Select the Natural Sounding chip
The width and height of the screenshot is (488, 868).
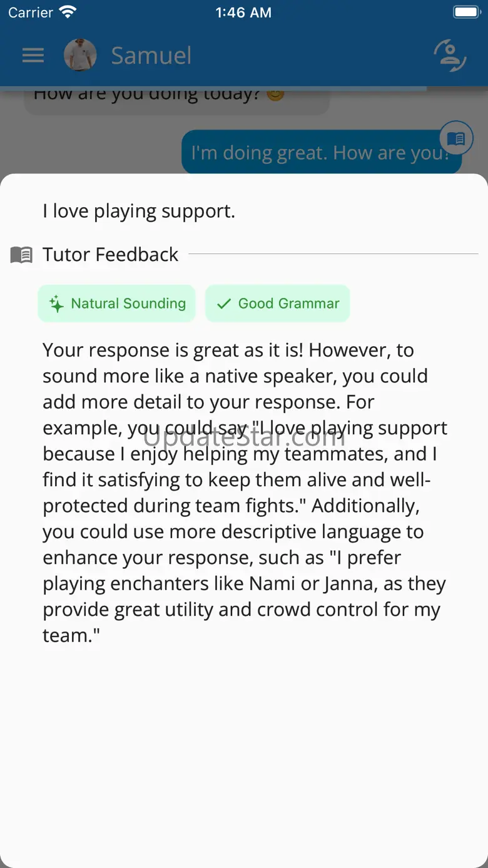(x=117, y=304)
